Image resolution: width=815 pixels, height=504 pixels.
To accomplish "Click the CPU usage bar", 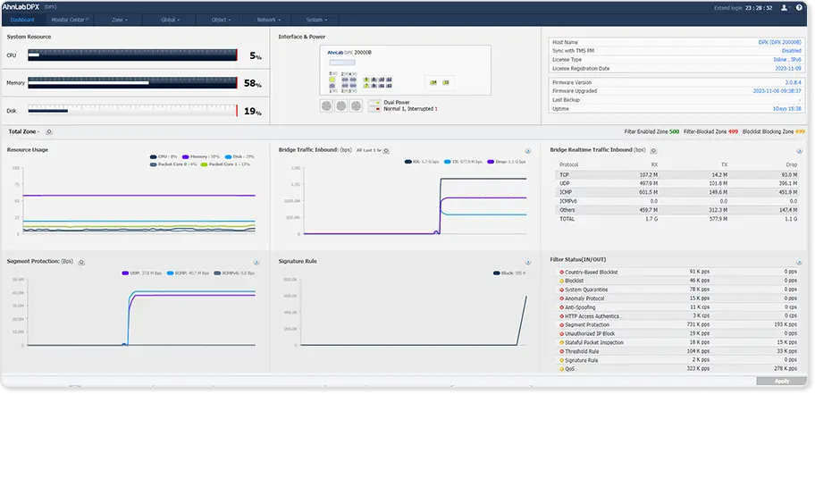I will (132, 55).
